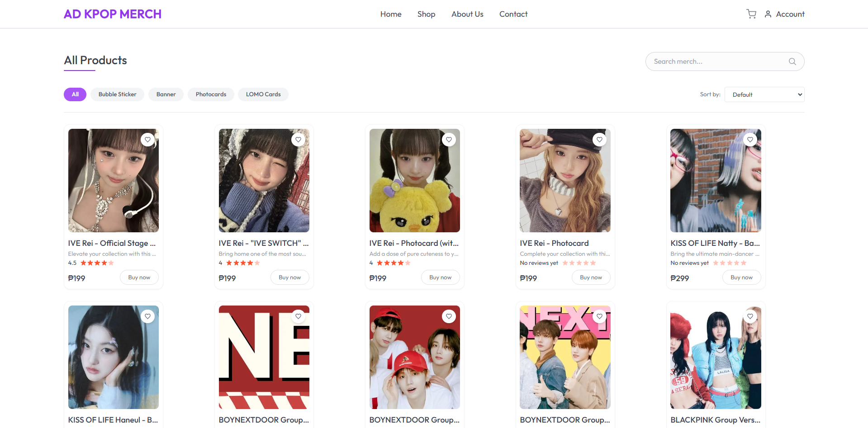868x428 pixels.
Task: Open KISS OF LIFE Natty product image
Action: 716,180
